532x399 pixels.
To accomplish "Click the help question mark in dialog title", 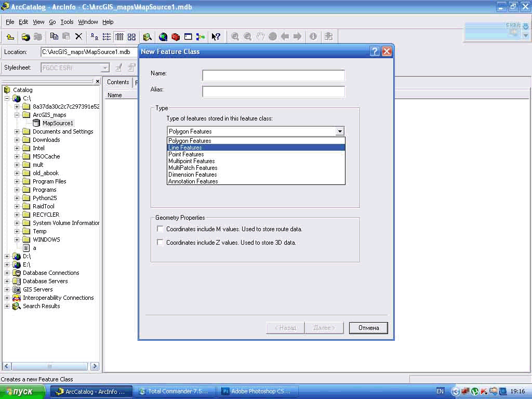I will [x=375, y=51].
